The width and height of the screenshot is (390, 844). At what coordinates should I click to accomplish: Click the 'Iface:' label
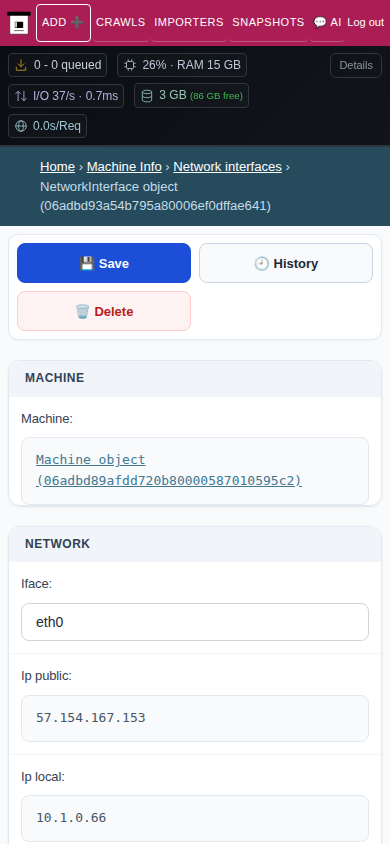pyautogui.click(x=37, y=583)
